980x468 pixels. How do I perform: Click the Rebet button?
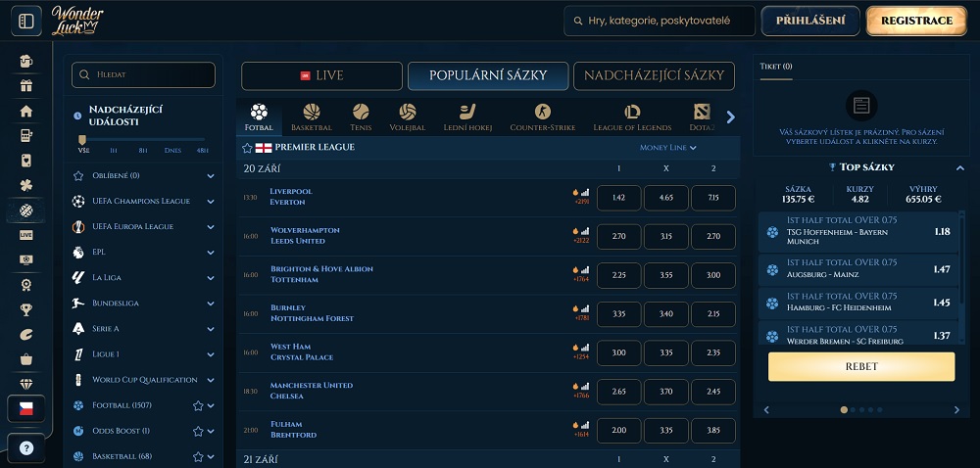(861, 366)
